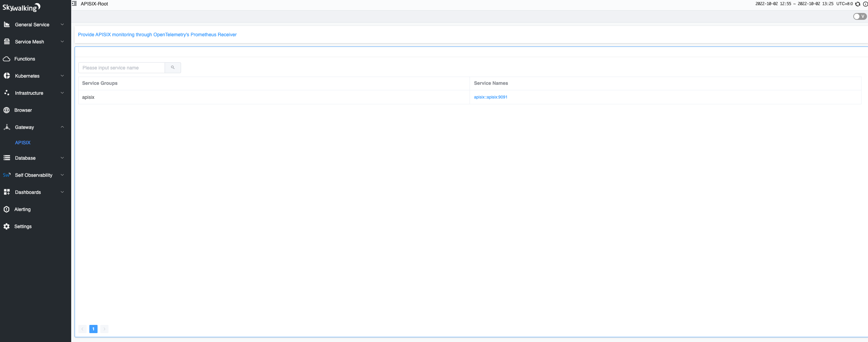Click the refresh icon in top bar
868x342 pixels.
[x=858, y=4]
